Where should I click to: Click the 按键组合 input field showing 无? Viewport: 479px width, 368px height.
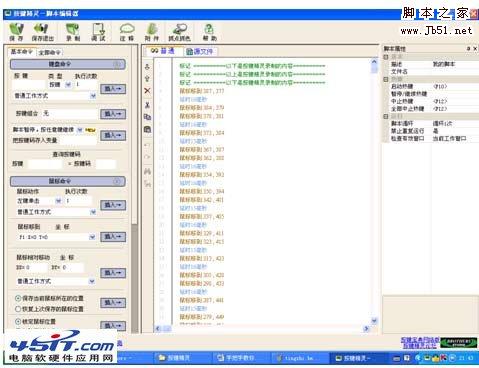69,114
